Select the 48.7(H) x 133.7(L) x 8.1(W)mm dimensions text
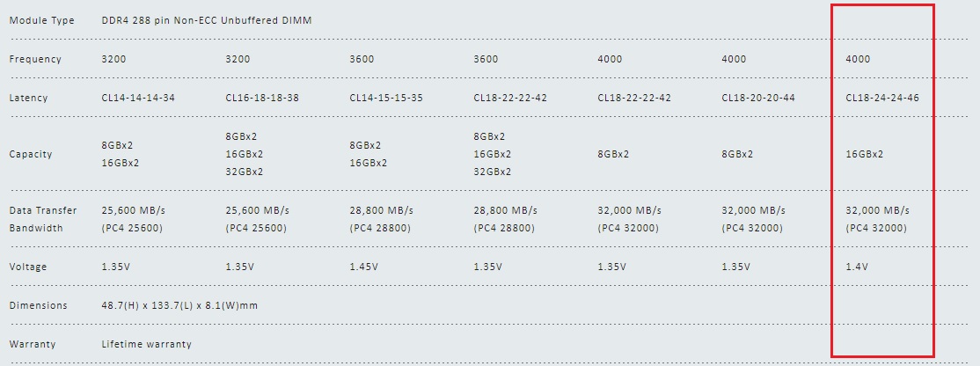This screenshot has width=980, height=366. (179, 305)
